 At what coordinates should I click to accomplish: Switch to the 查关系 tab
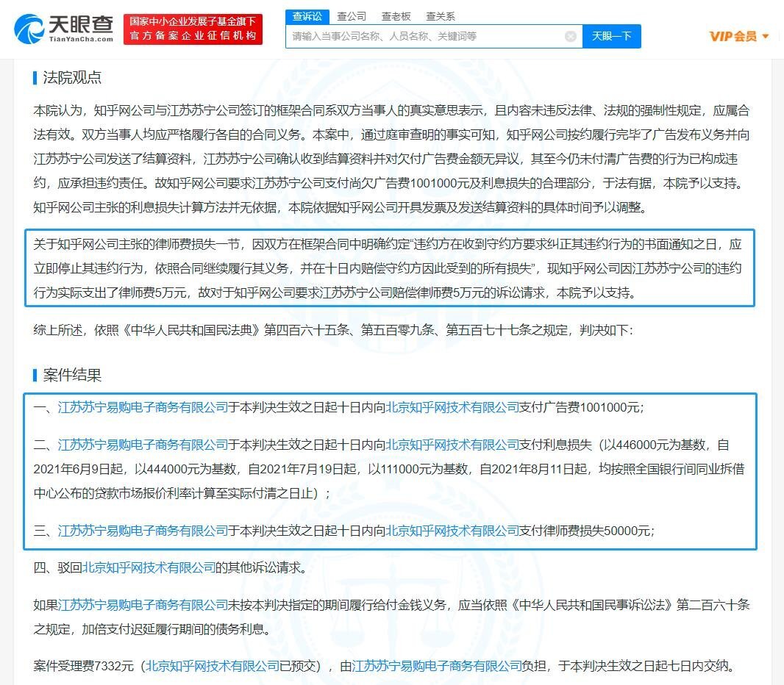pyautogui.click(x=441, y=16)
